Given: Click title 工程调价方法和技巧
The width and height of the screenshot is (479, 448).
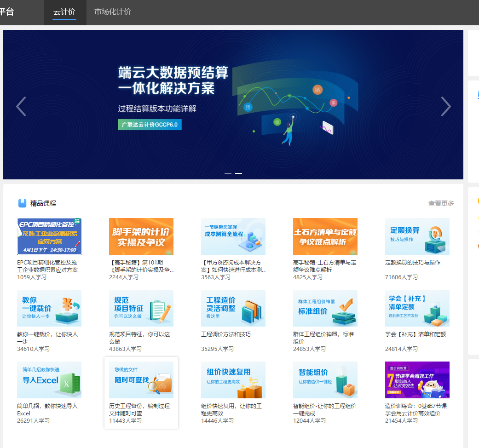Looking at the screenshot, I should point(226,334).
